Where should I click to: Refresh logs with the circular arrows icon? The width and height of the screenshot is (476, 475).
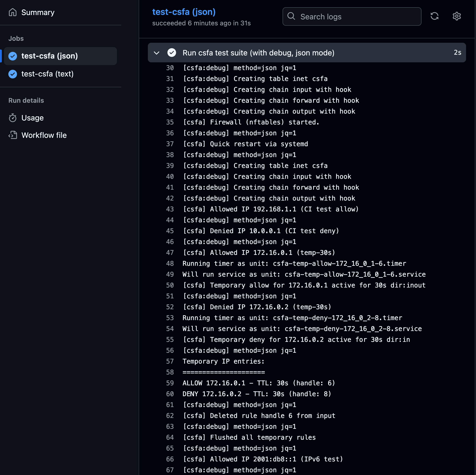(x=434, y=16)
